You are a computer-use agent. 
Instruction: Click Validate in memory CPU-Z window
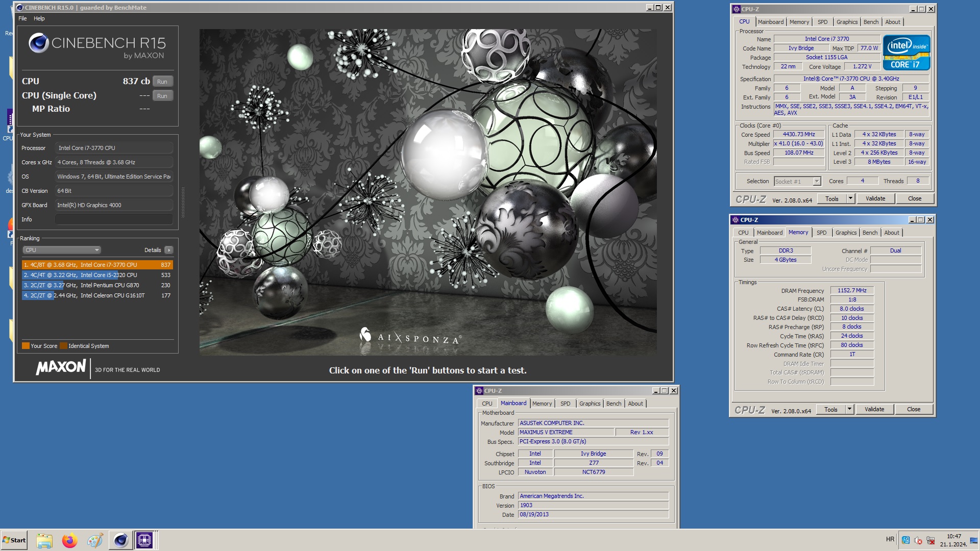874,410
